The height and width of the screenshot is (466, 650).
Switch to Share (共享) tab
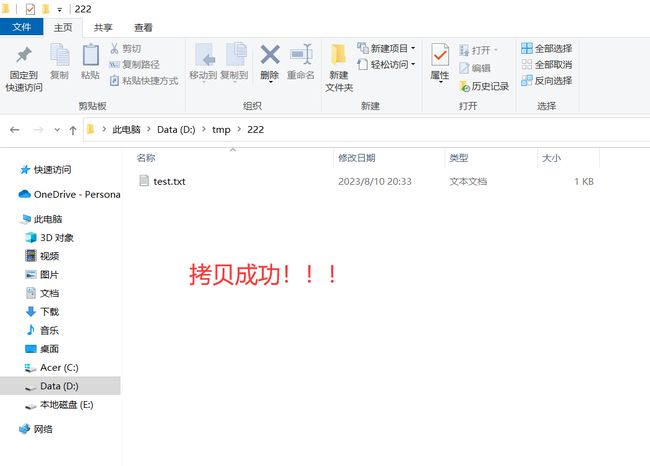(103, 27)
